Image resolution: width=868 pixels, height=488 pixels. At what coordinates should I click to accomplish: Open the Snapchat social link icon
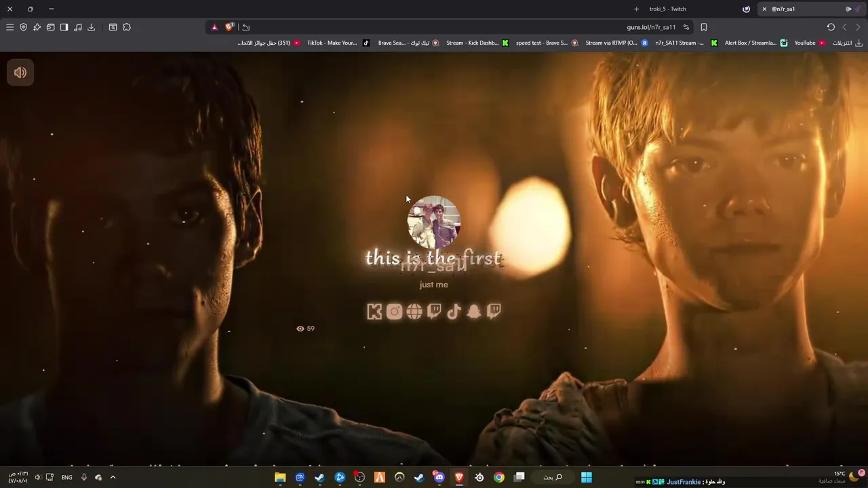pyautogui.click(x=474, y=311)
